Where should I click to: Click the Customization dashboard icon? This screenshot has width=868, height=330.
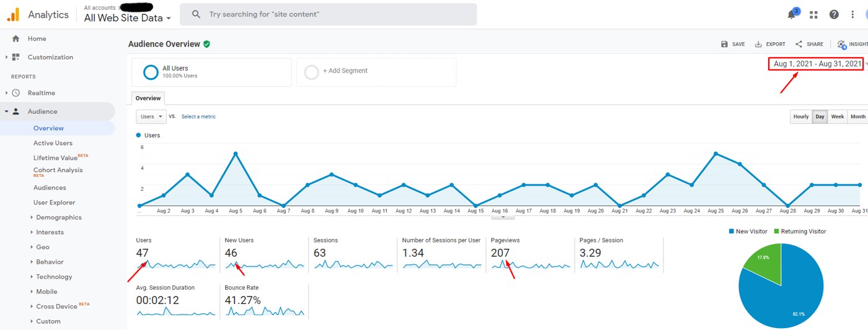click(16, 57)
